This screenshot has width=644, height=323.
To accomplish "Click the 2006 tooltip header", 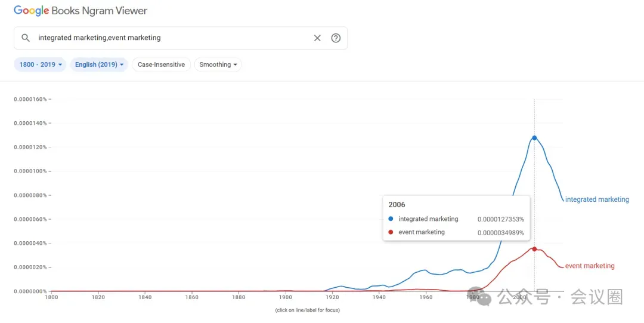I will pyautogui.click(x=397, y=205).
